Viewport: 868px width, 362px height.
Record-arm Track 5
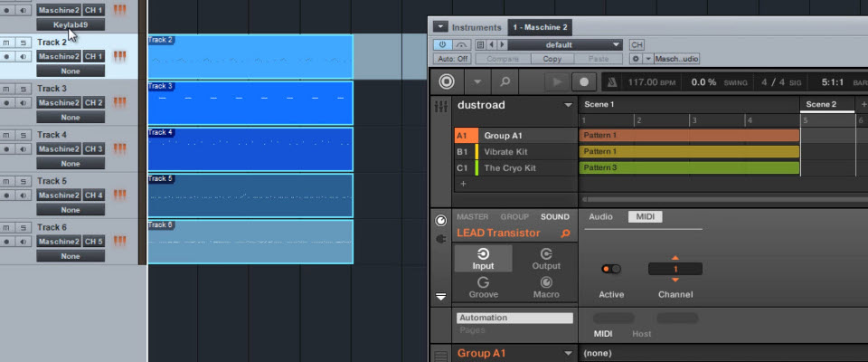6,195
